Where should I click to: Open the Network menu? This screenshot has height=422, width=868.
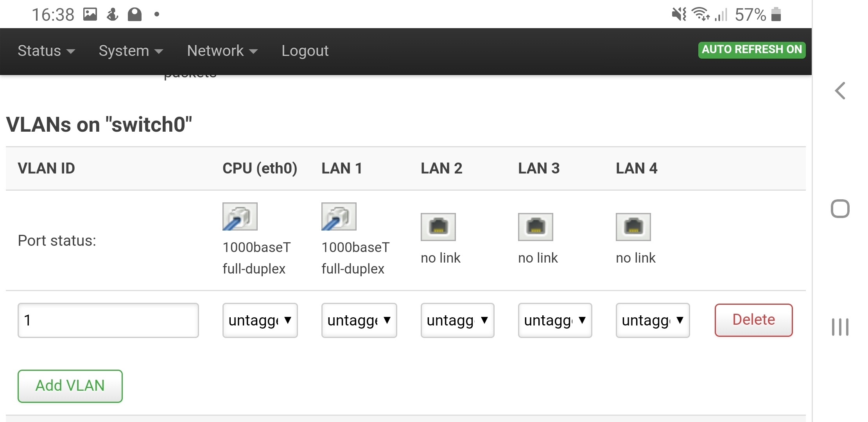point(222,51)
